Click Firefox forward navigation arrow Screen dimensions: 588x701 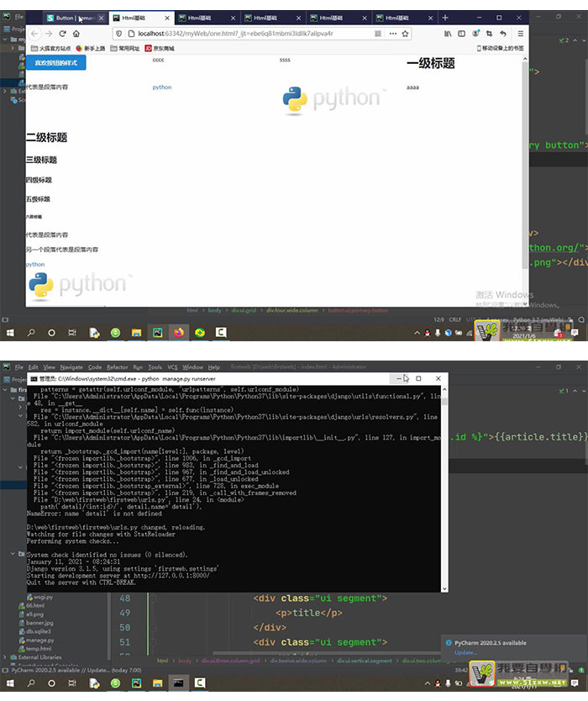(x=49, y=34)
